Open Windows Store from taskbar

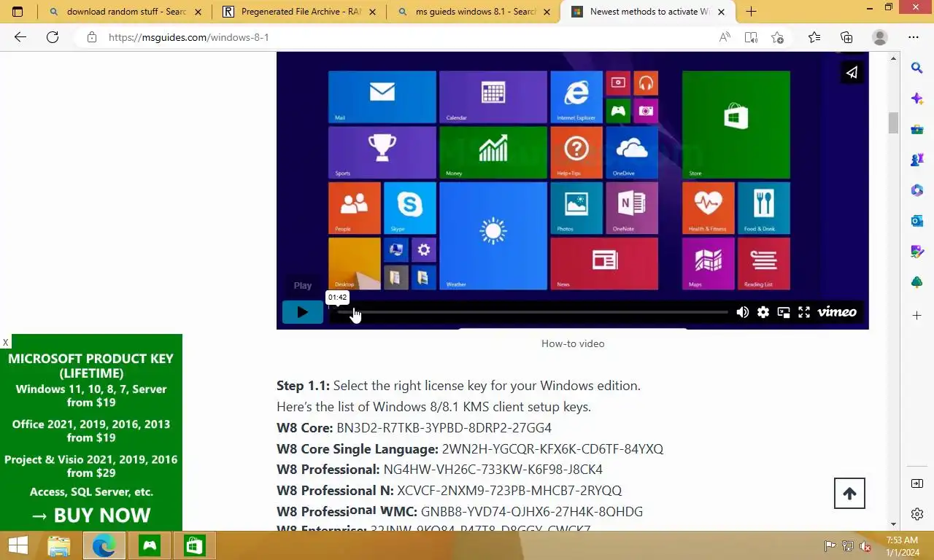[x=194, y=545]
